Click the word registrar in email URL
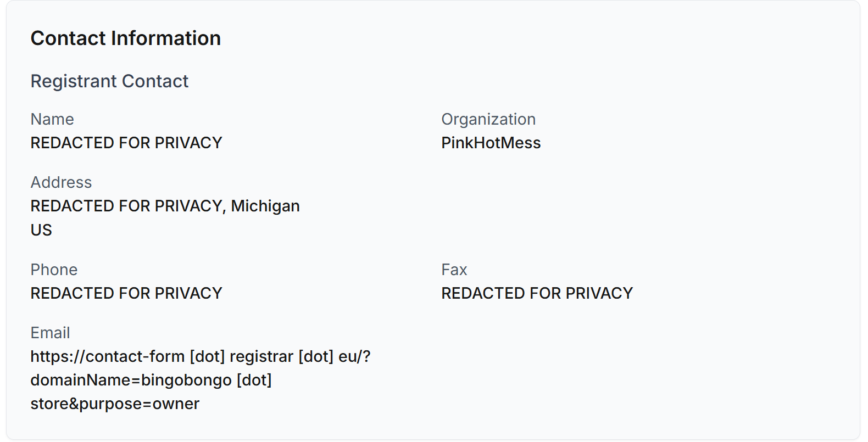The width and height of the screenshot is (868, 442). point(261,356)
